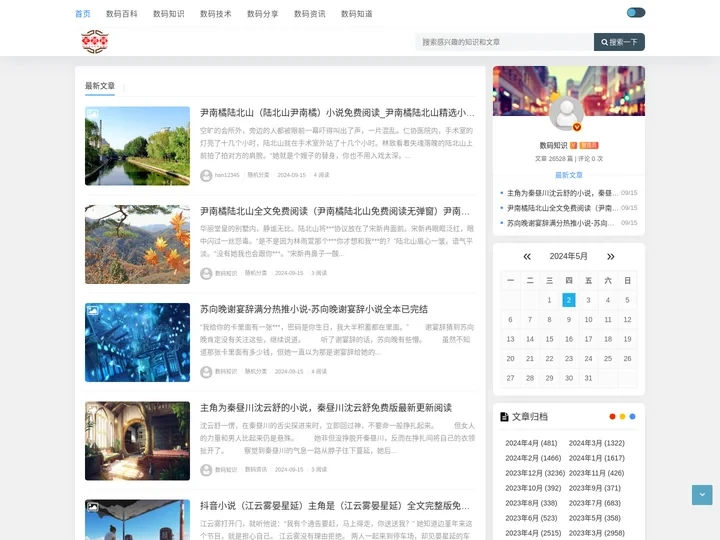Open sidebar item 苏向晚谢宴辞满分热推小说
Image resolution: width=720 pixels, height=540 pixels.
pos(560,223)
